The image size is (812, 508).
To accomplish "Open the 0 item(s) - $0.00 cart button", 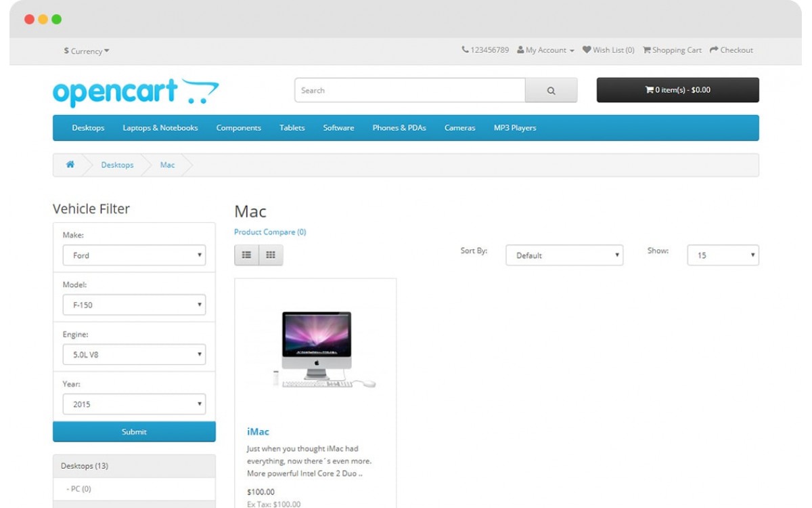I will [x=677, y=90].
